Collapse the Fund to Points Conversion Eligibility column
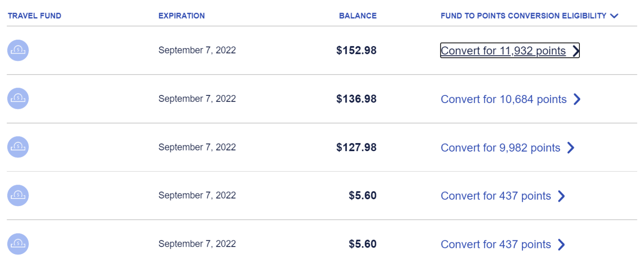The image size is (644, 273). tap(613, 16)
